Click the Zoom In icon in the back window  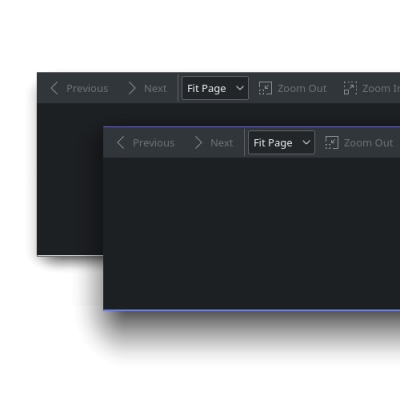click(x=350, y=88)
